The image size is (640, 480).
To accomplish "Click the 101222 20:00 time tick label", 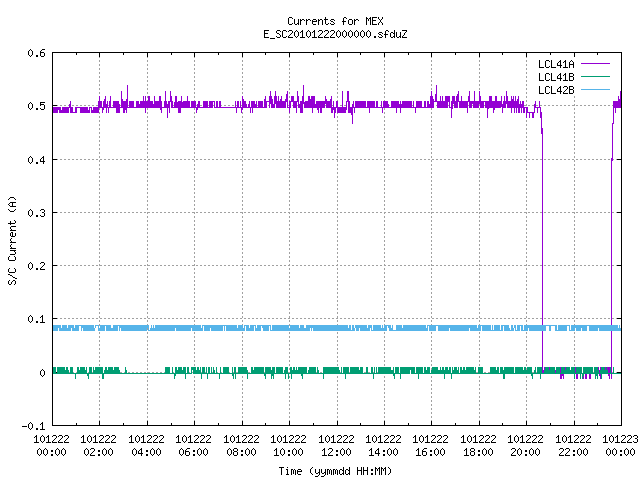I will point(525,446).
